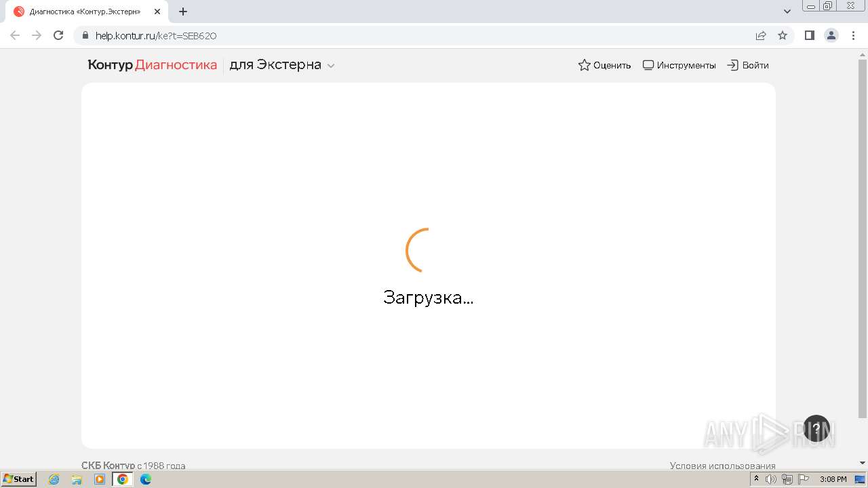868x488 pixels.
Task: Open the help question-mark bubble
Action: (816, 428)
